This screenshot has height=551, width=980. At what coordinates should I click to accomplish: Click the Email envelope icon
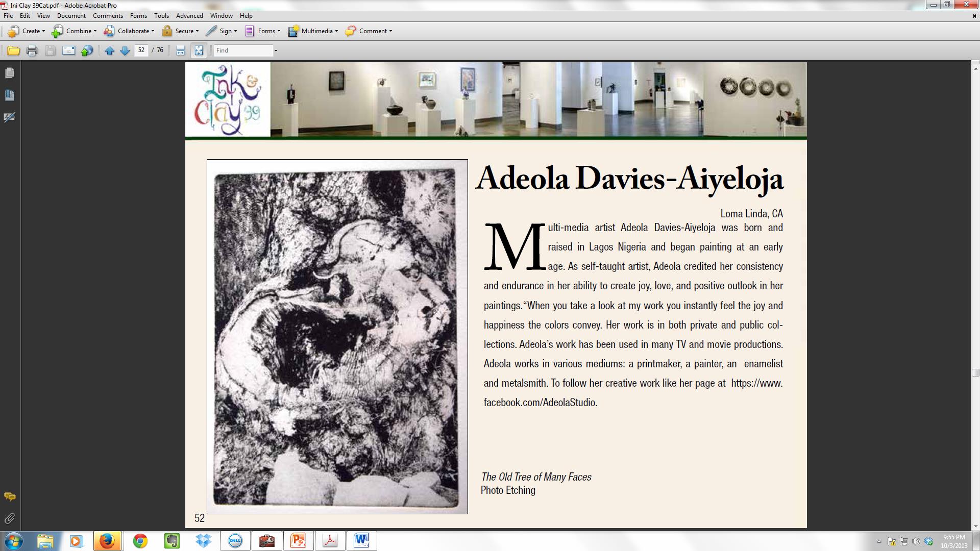click(68, 51)
